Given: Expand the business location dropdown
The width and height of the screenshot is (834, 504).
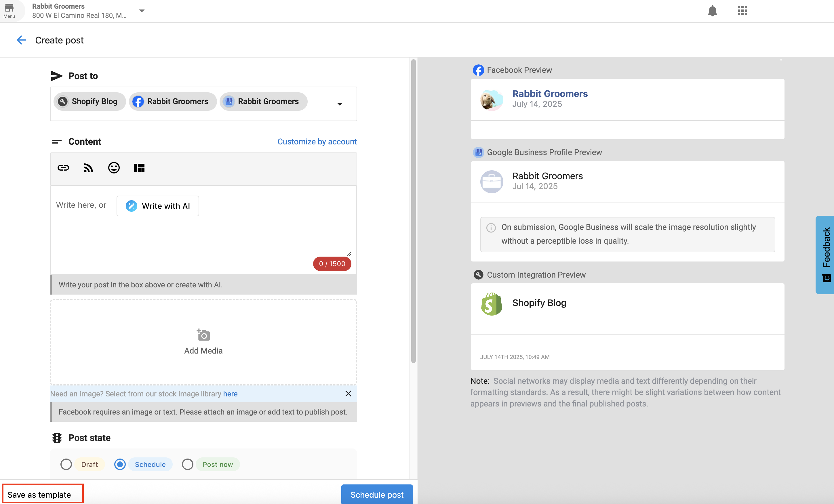Looking at the screenshot, I should [142, 10].
